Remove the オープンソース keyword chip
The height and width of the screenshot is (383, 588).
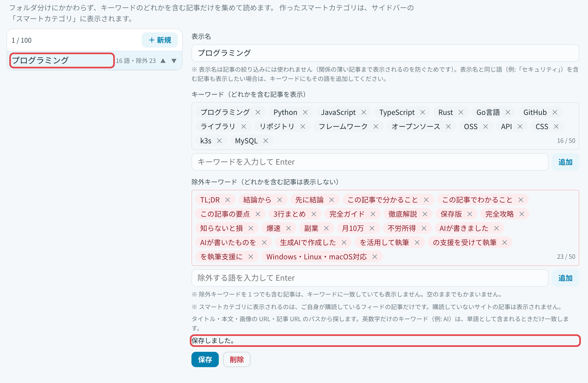[x=448, y=127]
